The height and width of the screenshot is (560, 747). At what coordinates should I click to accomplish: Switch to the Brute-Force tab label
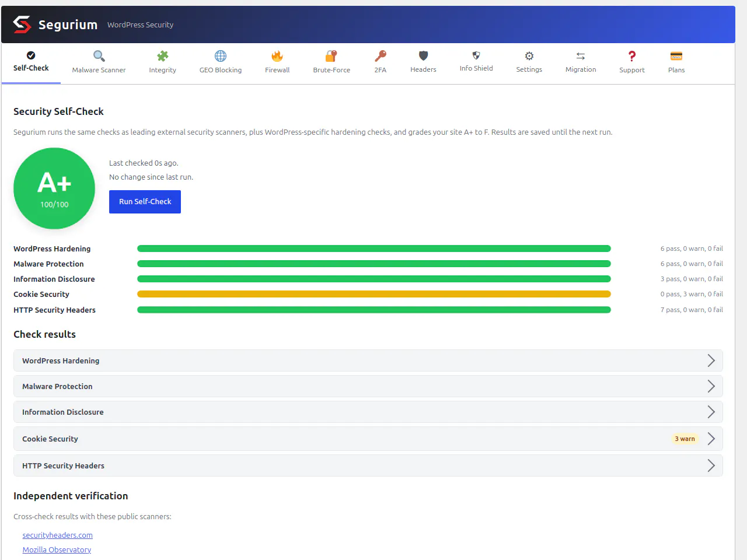[331, 70]
